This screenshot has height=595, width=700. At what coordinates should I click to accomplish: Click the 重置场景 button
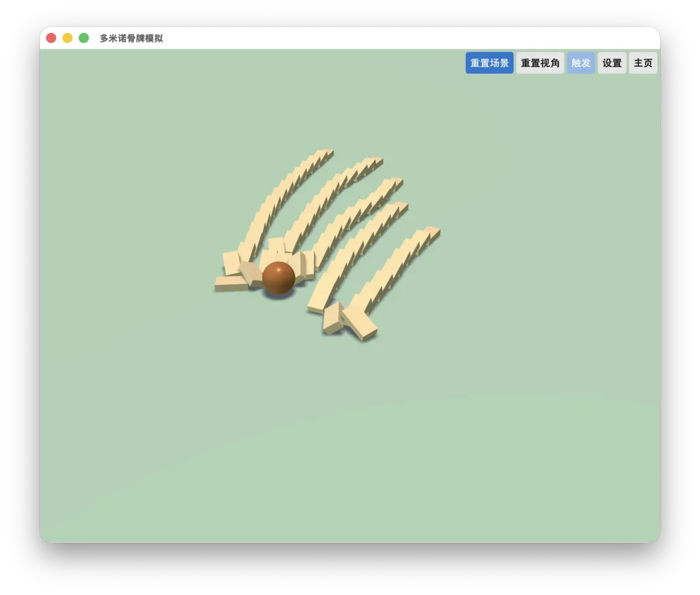coord(489,63)
